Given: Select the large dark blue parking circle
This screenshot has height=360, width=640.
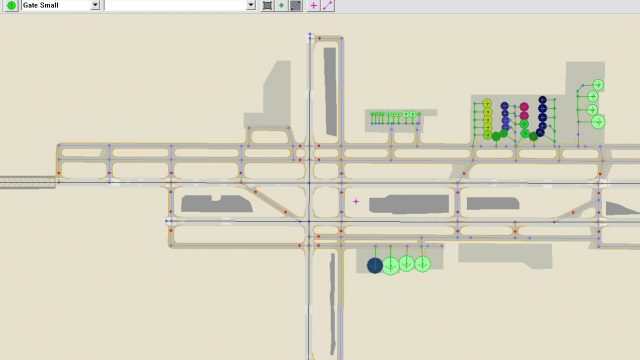Looking at the screenshot, I should pos(375,266).
